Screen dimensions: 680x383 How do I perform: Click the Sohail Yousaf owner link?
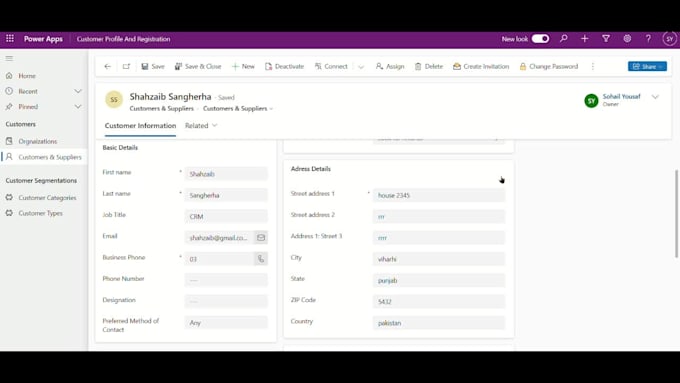click(x=621, y=96)
